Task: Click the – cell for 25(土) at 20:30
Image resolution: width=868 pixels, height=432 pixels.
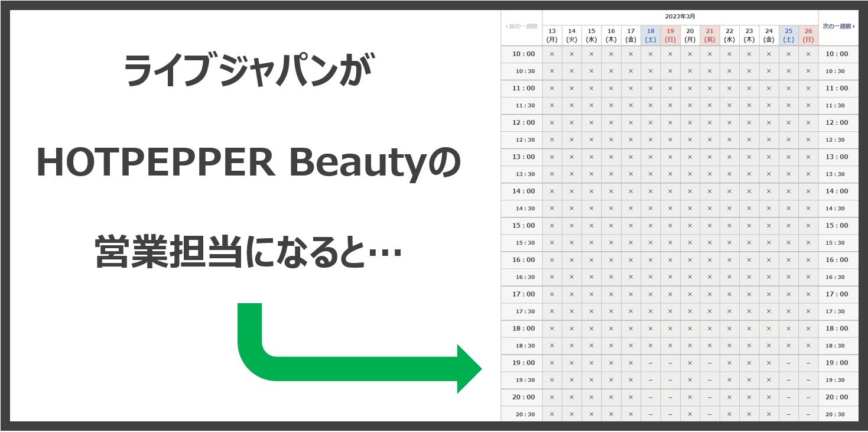Action: (x=788, y=414)
